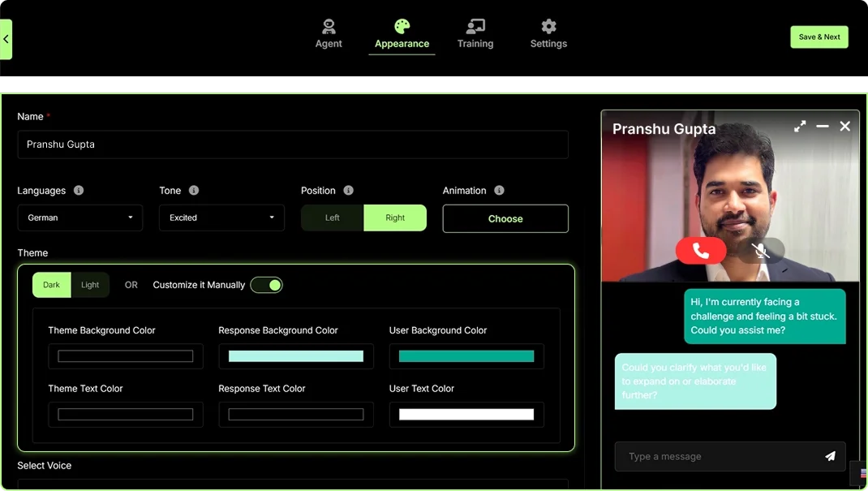Image resolution: width=868 pixels, height=491 pixels.
Task: Click the Pranshu Gupta preview title
Action: click(x=664, y=129)
